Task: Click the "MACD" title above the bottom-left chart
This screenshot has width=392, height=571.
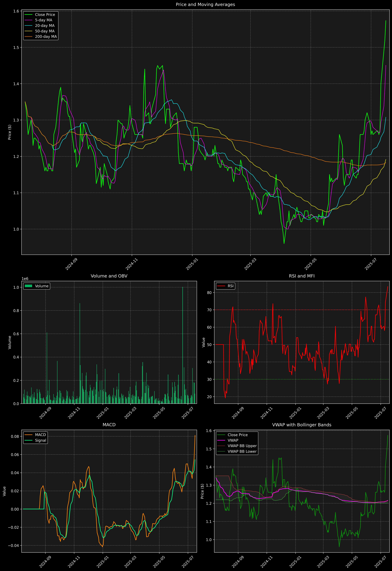Action: (109, 425)
